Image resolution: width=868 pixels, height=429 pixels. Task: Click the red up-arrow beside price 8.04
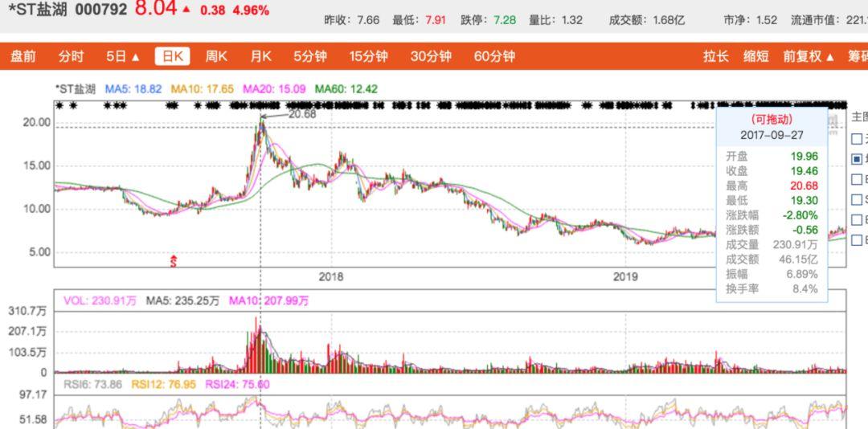pyautogui.click(x=186, y=10)
